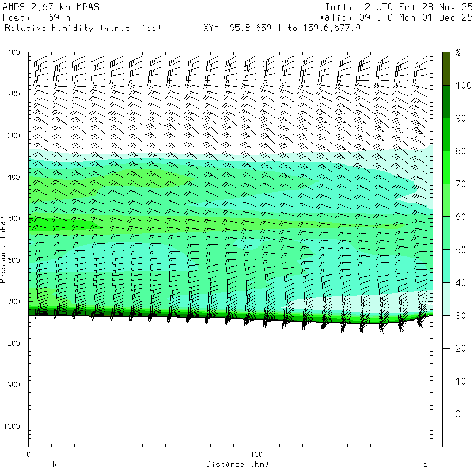Click the 'W' west endpoint marker

click(54, 464)
